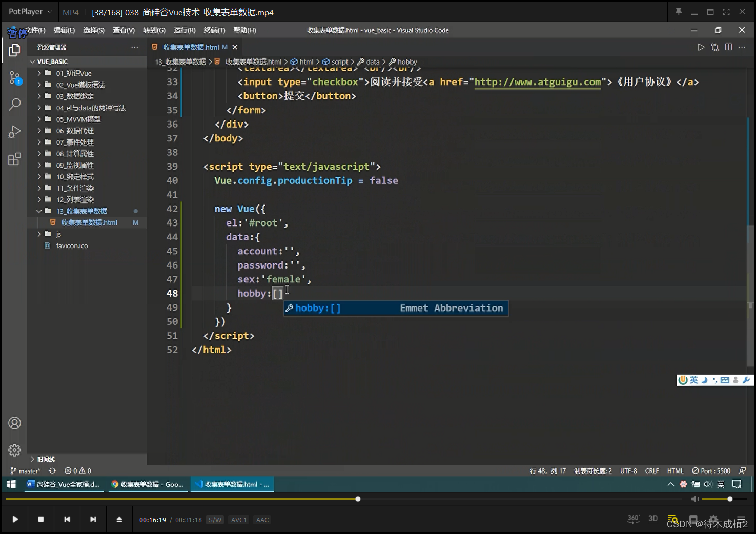
Task: Click PotPlayer volume slider
Action: coord(724,499)
